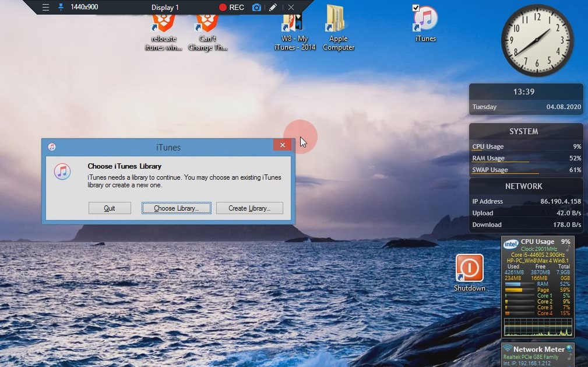Click the SWAP Usage 61% row
588x367 pixels.
[x=526, y=170]
